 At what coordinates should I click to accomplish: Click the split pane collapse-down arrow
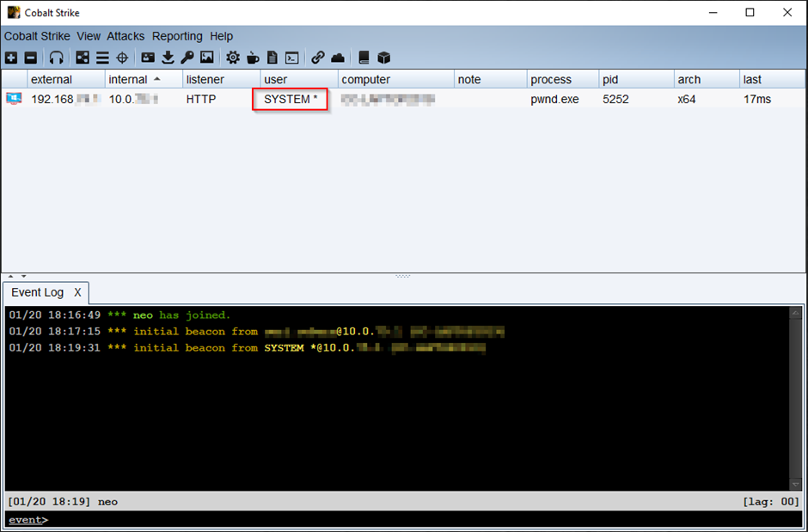pyautogui.click(x=24, y=277)
